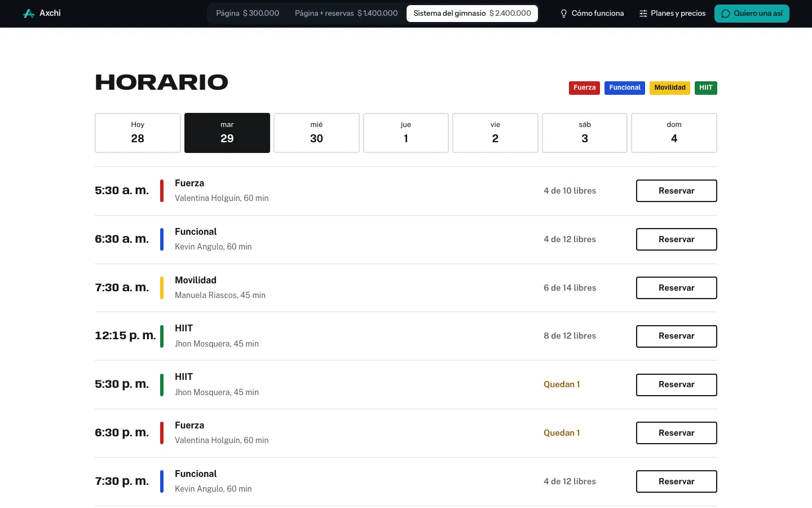812x508 pixels.
Task: Choose the jue 1 day
Action: 406,133
